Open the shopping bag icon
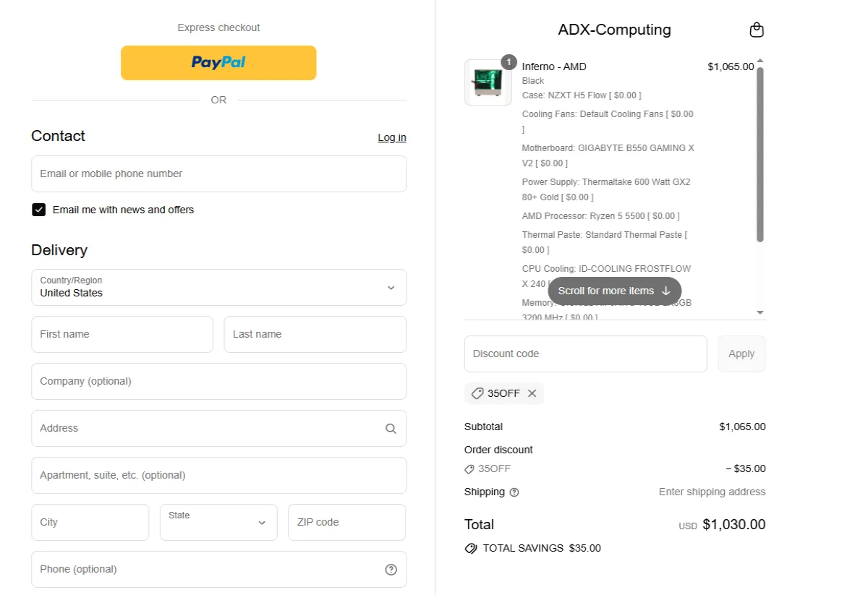This screenshot has height=595, width=868. click(757, 30)
